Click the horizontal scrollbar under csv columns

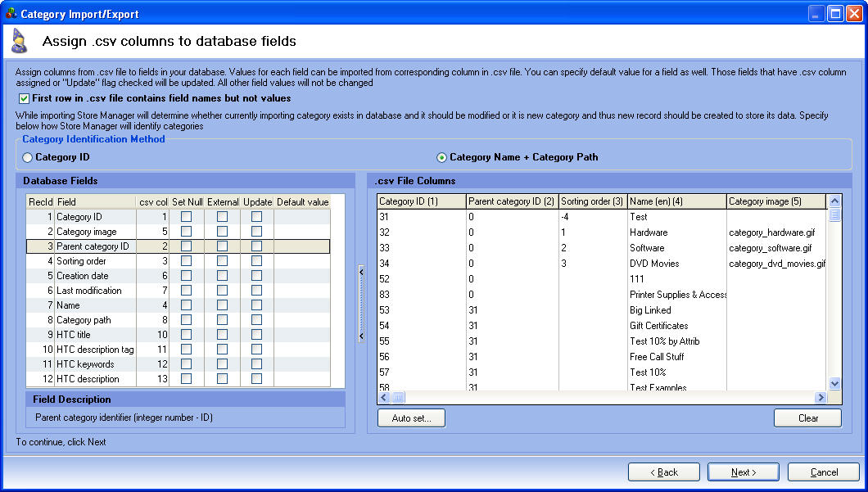(397, 397)
